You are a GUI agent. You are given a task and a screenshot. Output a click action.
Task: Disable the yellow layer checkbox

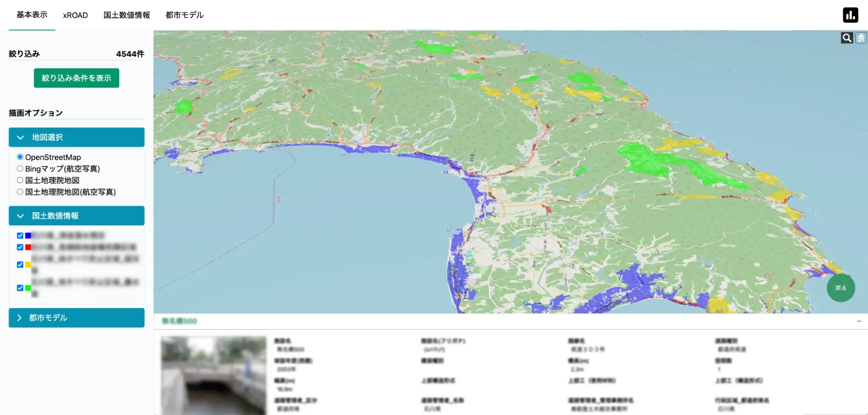click(20, 265)
